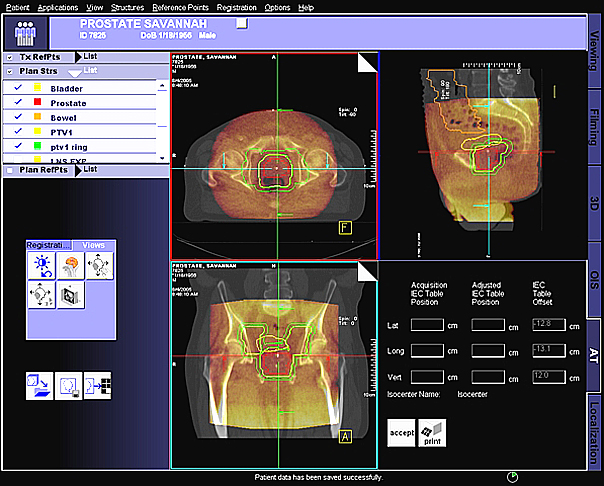604x486 pixels.
Task: Click the Isocenter name text
Action: pyautogui.click(x=473, y=394)
